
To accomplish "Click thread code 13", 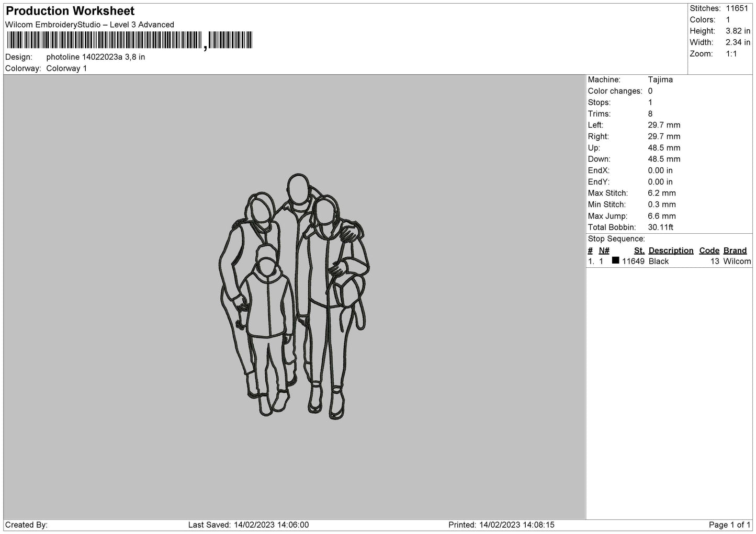I will pyautogui.click(x=715, y=262).
